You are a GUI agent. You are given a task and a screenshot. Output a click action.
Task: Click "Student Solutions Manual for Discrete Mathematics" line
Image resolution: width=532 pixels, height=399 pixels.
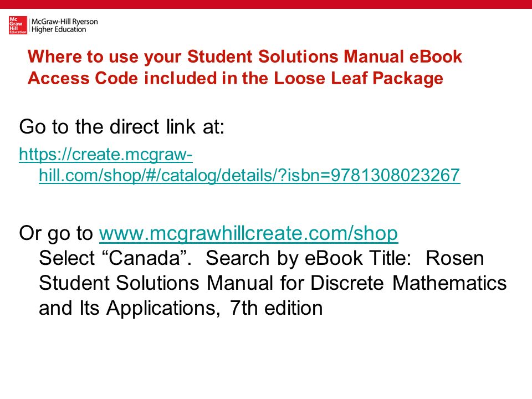click(x=273, y=283)
